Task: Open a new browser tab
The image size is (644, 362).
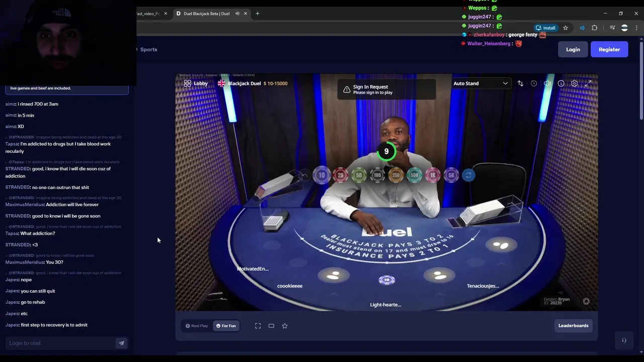Action: click(258, 14)
